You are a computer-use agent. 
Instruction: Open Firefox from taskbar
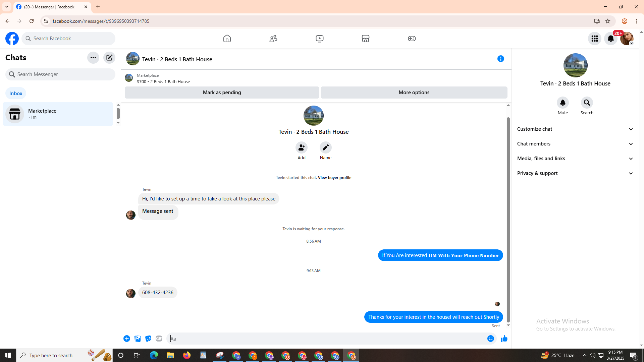(x=187, y=355)
